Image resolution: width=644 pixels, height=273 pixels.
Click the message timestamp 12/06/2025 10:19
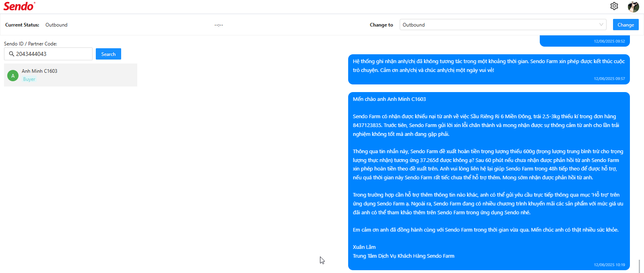[609, 265]
